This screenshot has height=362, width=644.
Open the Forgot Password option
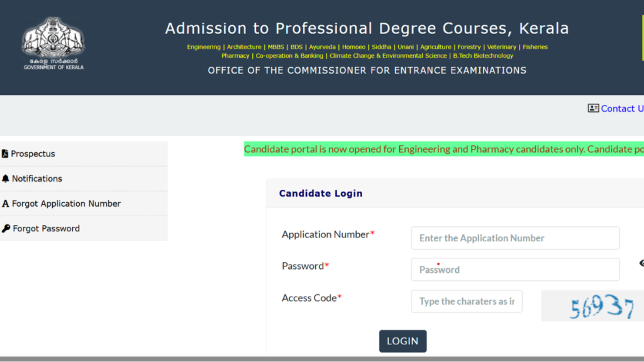coord(46,229)
